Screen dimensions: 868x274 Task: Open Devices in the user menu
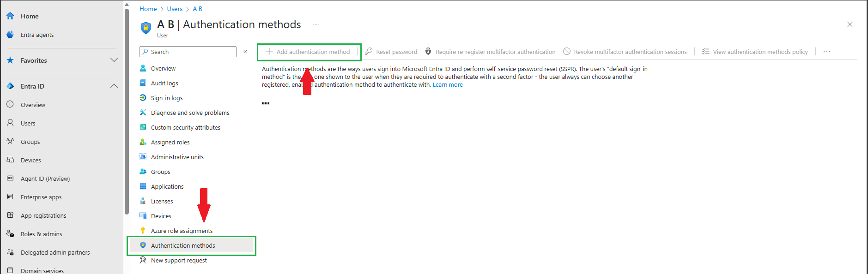click(x=161, y=216)
